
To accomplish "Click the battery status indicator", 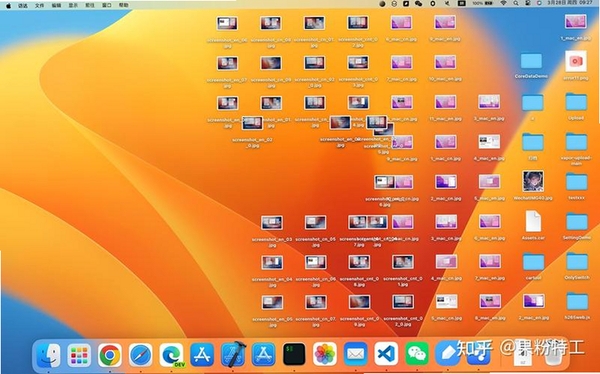I will pyautogui.click(x=482, y=3).
